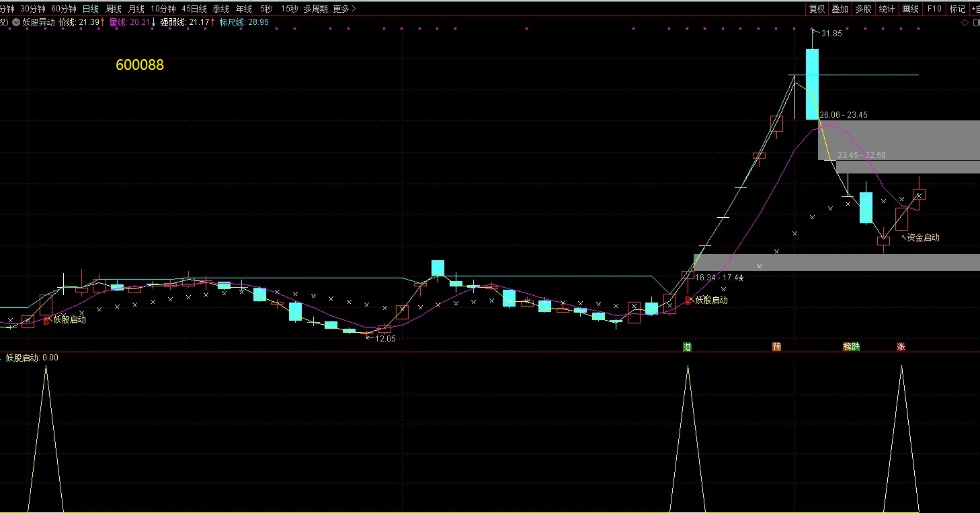Click the 12.05 low price label
Image resolution: width=980 pixels, height=513 pixels.
coord(385,339)
